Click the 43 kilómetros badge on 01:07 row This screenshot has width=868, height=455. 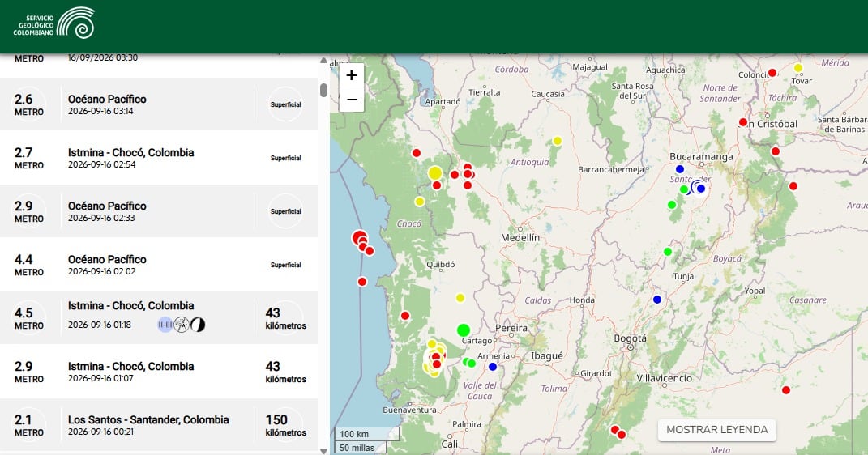(285, 372)
